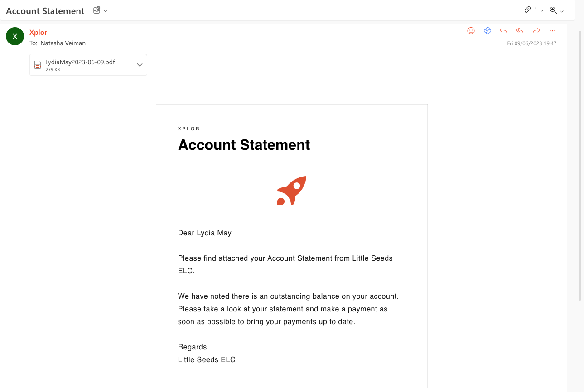Screen dimensions: 584x392
Task: Reply to the Xplor email
Action: [503, 31]
